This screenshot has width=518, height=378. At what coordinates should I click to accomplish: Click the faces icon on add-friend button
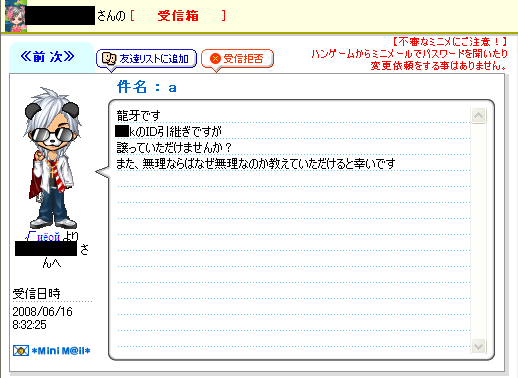point(109,59)
